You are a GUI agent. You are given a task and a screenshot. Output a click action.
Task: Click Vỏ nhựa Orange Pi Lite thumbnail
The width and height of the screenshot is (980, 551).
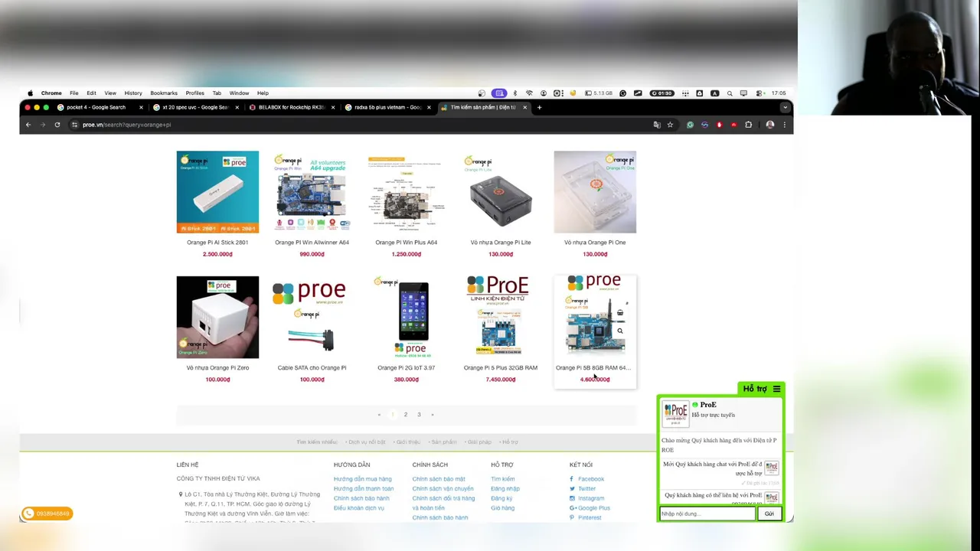501,192
